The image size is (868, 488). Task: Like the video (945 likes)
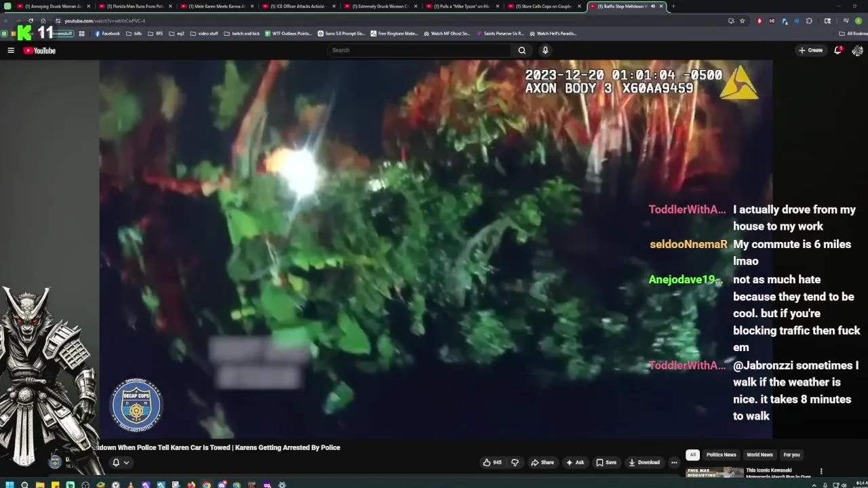[492, 462]
